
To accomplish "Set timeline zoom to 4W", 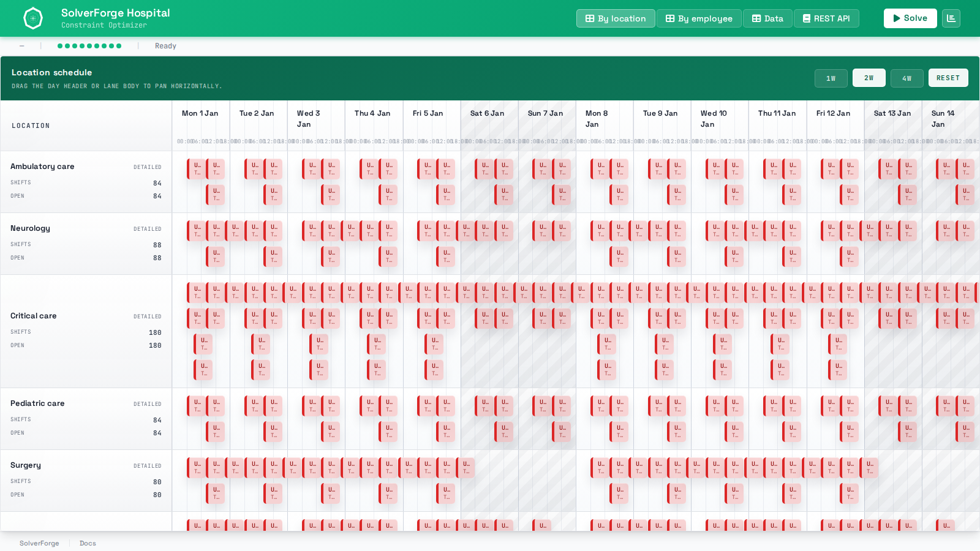I will pyautogui.click(x=907, y=78).
